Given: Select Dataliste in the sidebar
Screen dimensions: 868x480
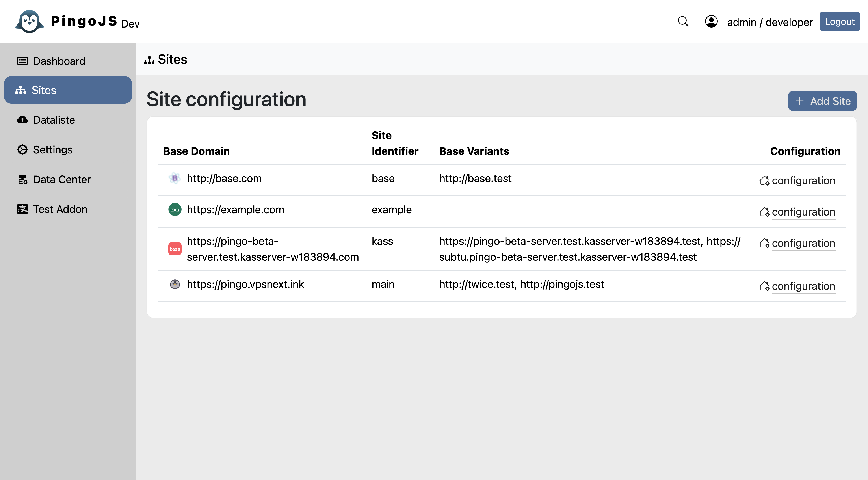Looking at the screenshot, I should (x=54, y=120).
